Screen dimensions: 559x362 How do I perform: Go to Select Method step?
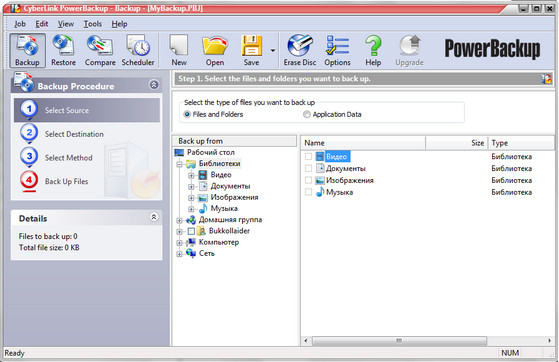tap(68, 158)
